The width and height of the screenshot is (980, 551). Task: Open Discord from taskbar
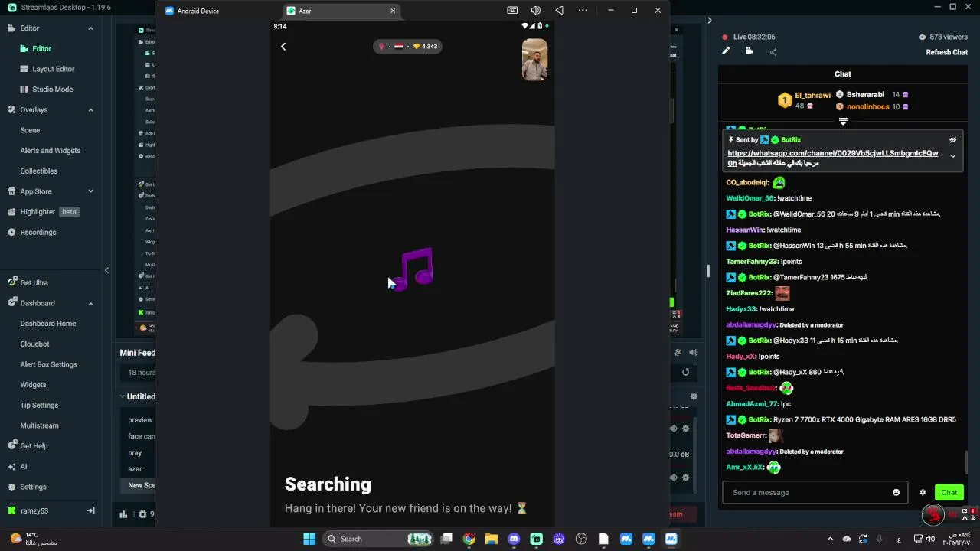point(514,539)
